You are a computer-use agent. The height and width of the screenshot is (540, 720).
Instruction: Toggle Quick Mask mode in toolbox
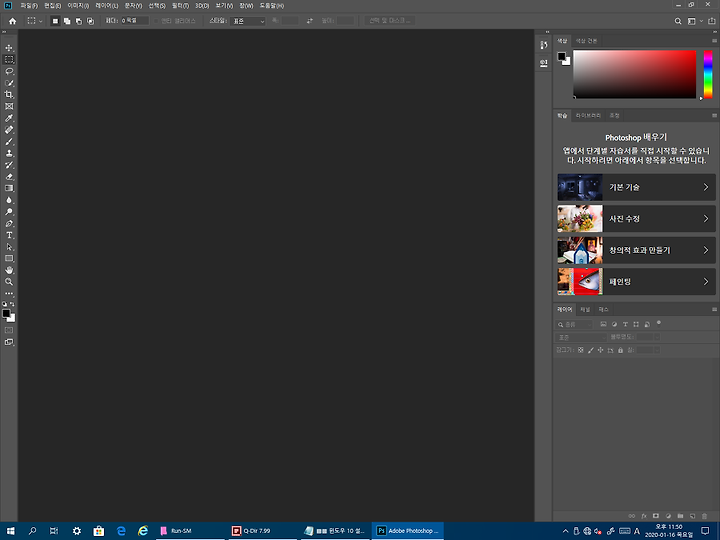(9, 330)
